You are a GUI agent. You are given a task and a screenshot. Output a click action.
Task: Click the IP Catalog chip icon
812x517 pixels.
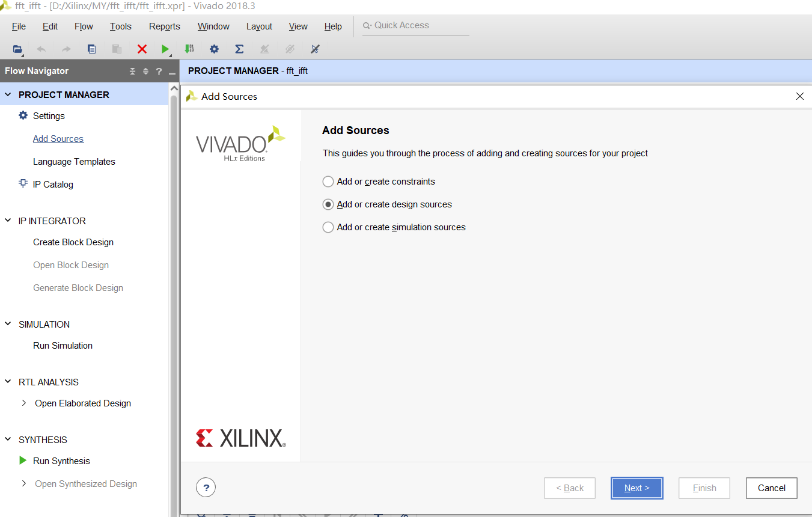tap(23, 184)
